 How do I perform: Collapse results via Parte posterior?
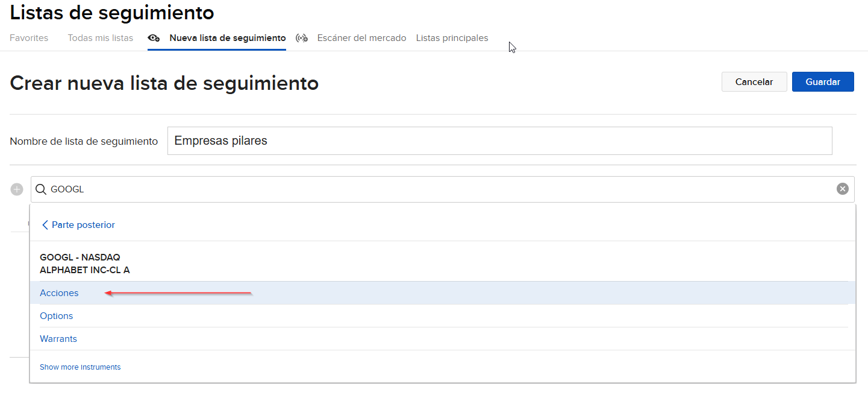pyautogui.click(x=83, y=224)
